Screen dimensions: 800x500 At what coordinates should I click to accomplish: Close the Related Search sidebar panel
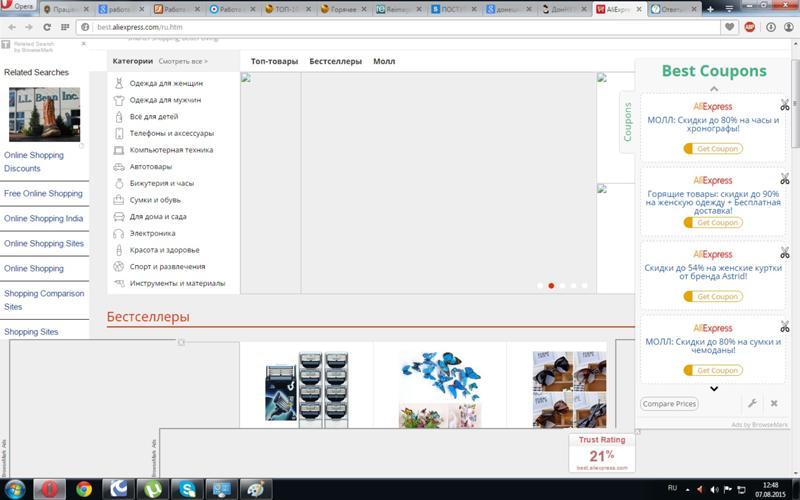[84, 44]
